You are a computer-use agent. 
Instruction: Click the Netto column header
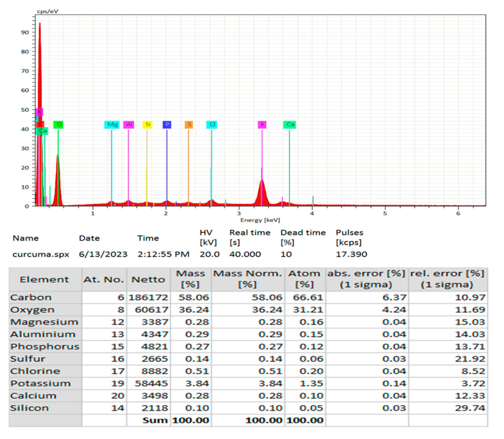(x=148, y=279)
